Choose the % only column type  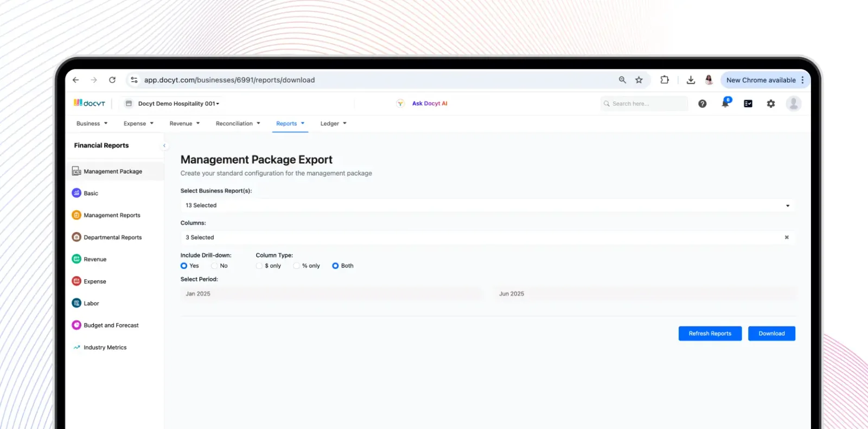(x=296, y=266)
